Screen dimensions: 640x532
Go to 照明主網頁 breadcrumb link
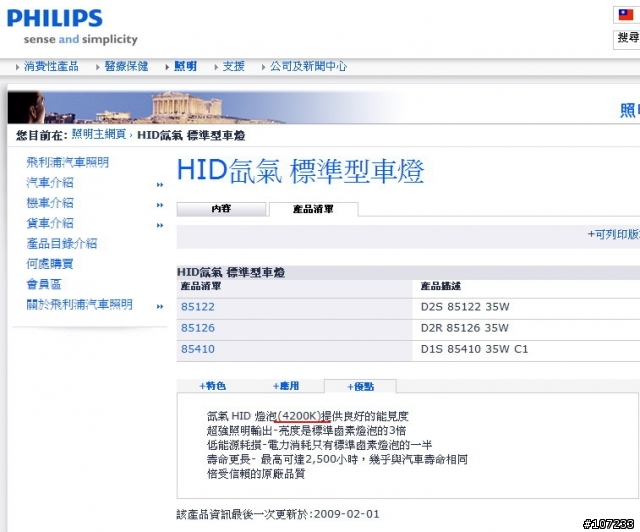(99, 134)
